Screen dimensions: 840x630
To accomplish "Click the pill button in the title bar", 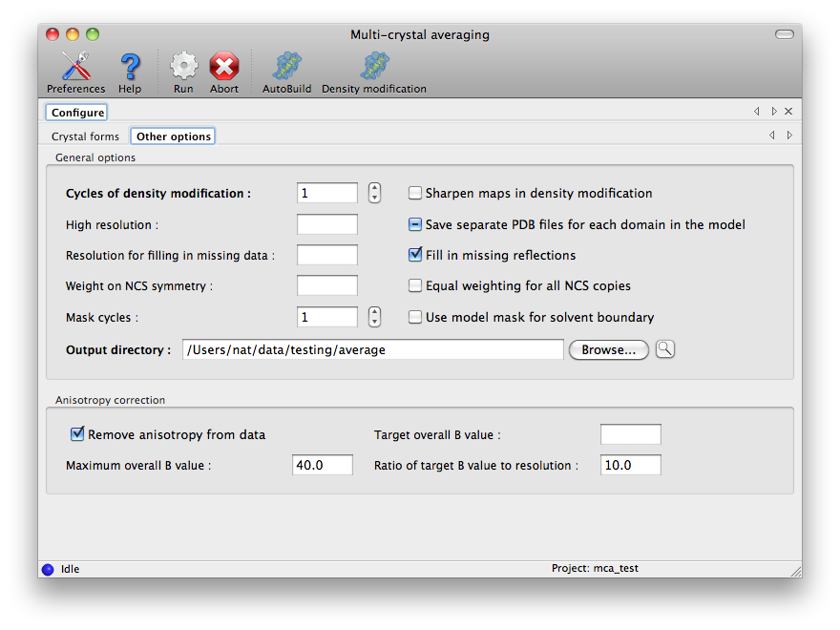I will (x=784, y=34).
